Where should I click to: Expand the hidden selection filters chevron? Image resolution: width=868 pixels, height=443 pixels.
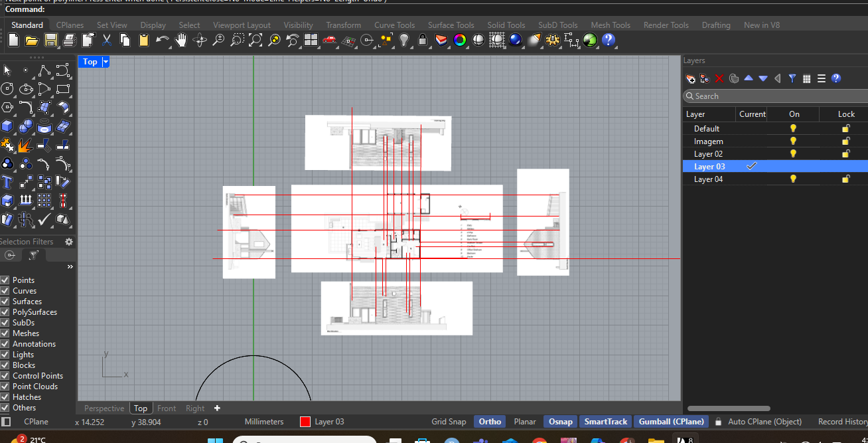coord(69,266)
